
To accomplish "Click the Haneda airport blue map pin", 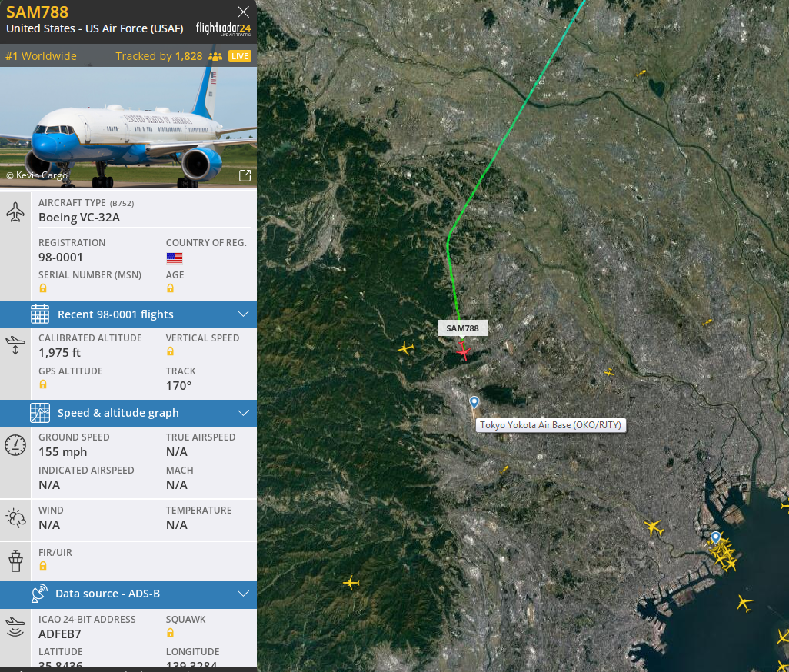I will coord(715,537).
